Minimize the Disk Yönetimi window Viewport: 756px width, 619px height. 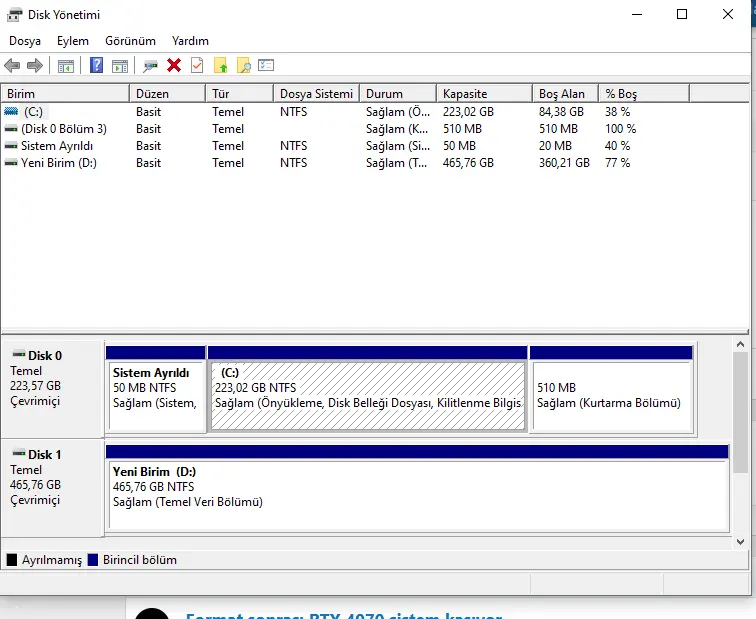[637, 14]
